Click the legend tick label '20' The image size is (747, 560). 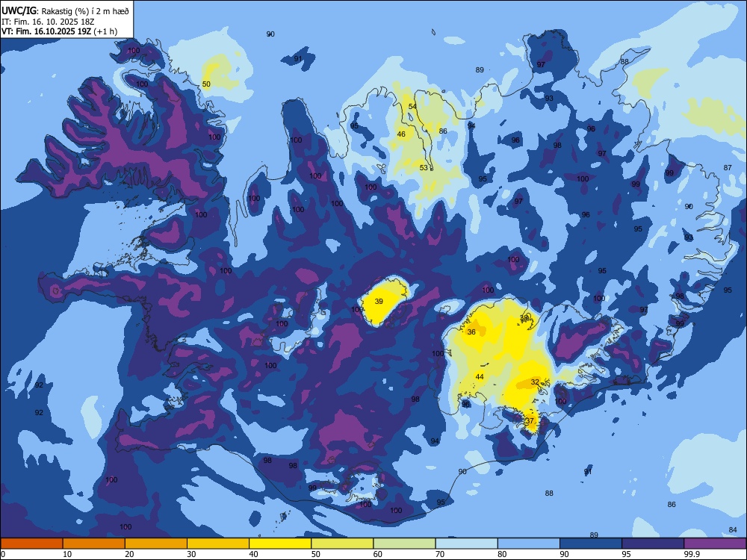(x=129, y=554)
